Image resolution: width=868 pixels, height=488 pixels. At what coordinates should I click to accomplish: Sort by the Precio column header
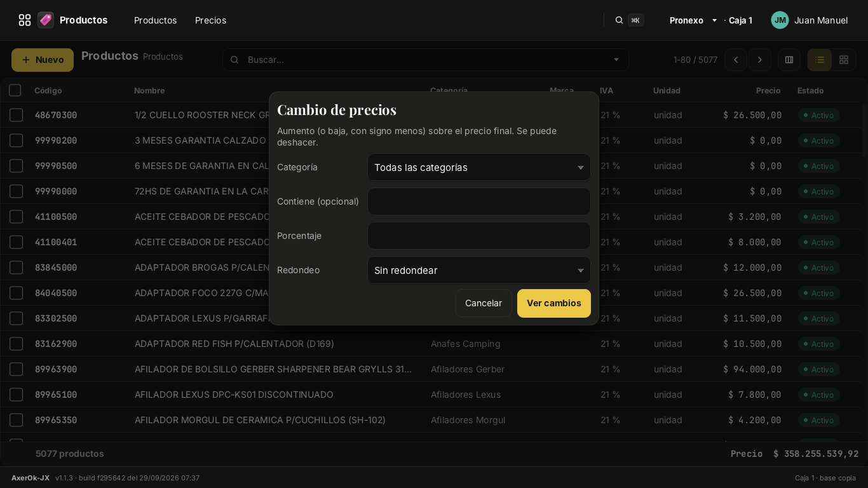coord(768,91)
